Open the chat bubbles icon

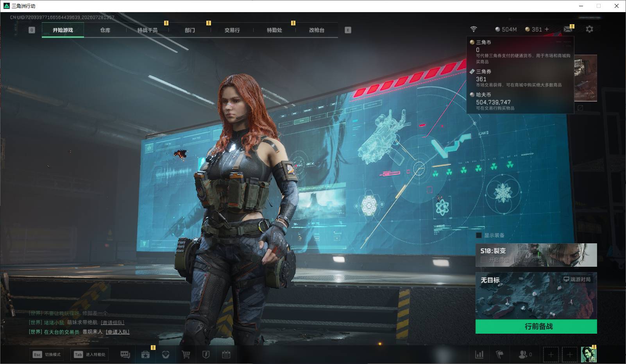[x=125, y=355]
